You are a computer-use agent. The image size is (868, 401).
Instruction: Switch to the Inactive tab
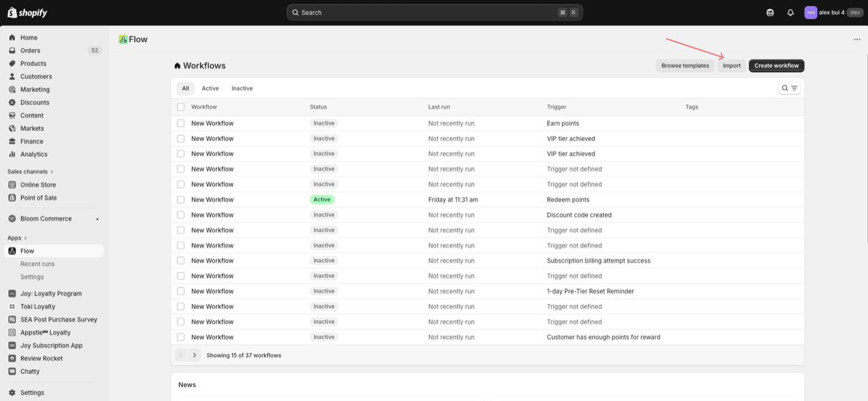tap(242, 88)
